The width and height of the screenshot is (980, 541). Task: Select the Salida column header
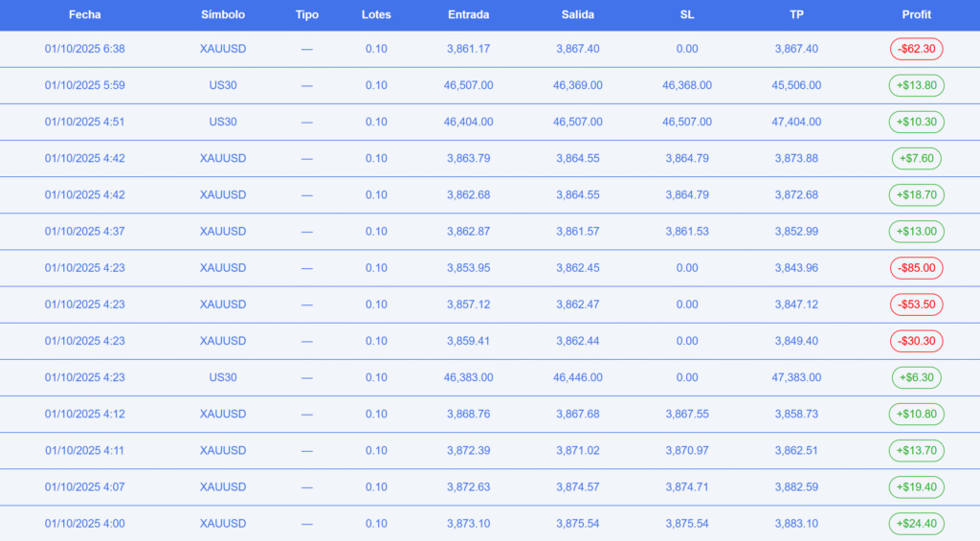click(x=577, y=15)
